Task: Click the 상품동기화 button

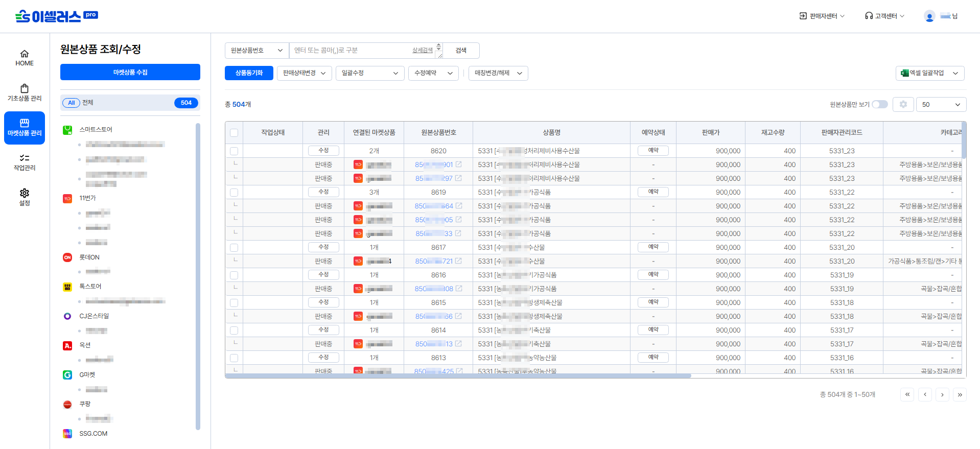Action: click(249, 73)
